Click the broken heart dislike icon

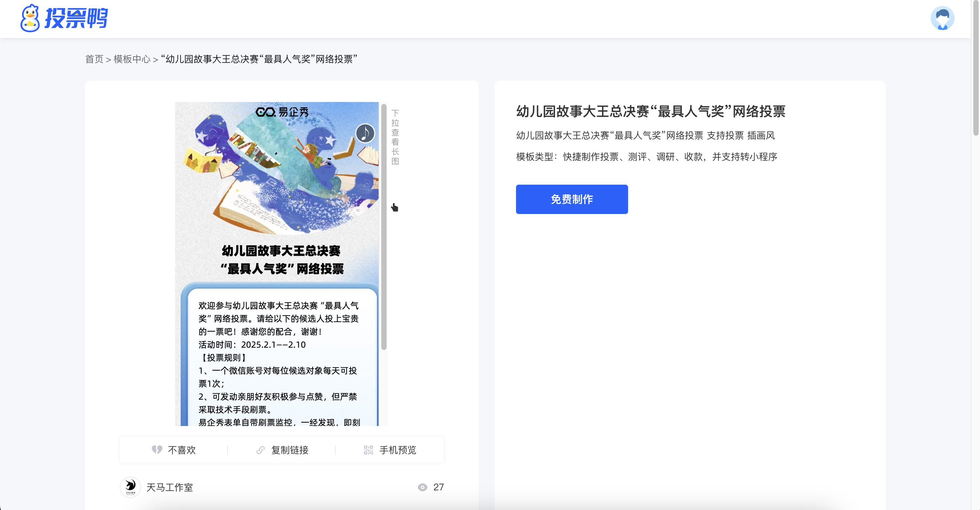coord(157,450)
